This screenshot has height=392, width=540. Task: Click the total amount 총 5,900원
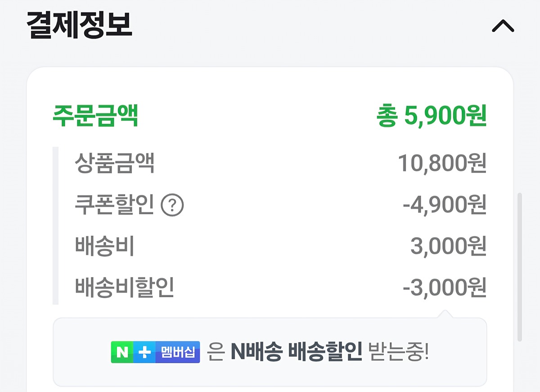(432, 117)
